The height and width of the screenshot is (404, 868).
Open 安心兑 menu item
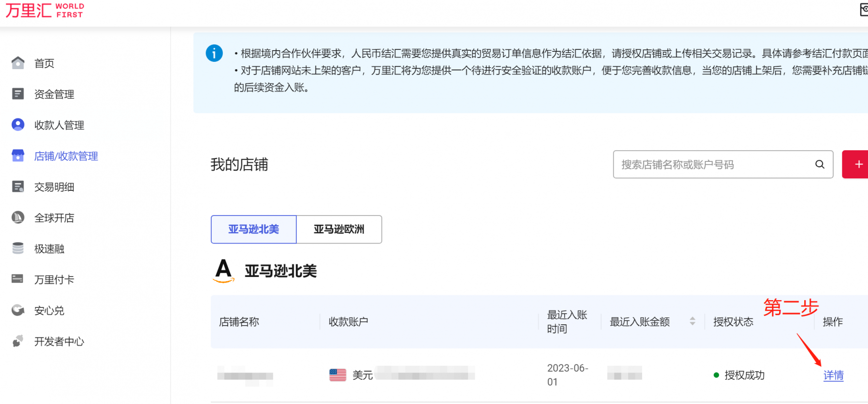point(49,311)
